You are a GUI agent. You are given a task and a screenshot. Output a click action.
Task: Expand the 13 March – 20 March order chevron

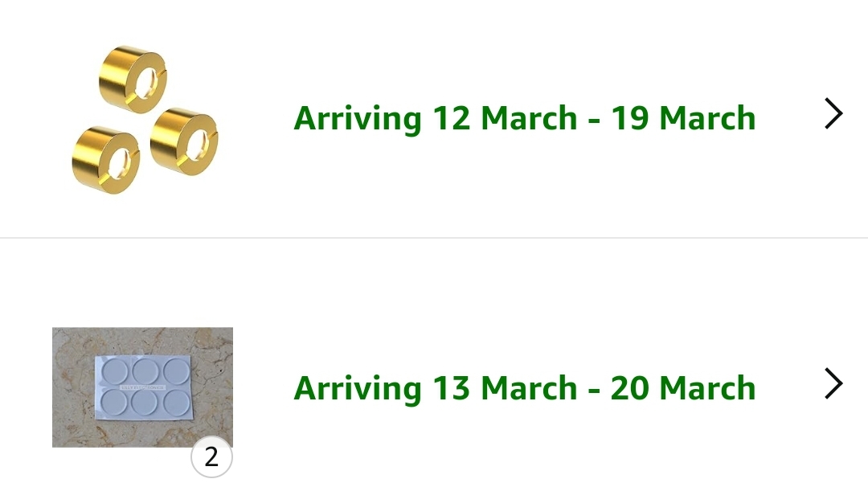(833, 383)
